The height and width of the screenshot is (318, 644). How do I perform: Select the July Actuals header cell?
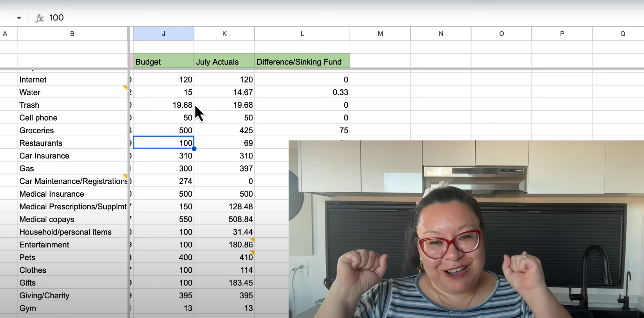click(x=224, y=61)
